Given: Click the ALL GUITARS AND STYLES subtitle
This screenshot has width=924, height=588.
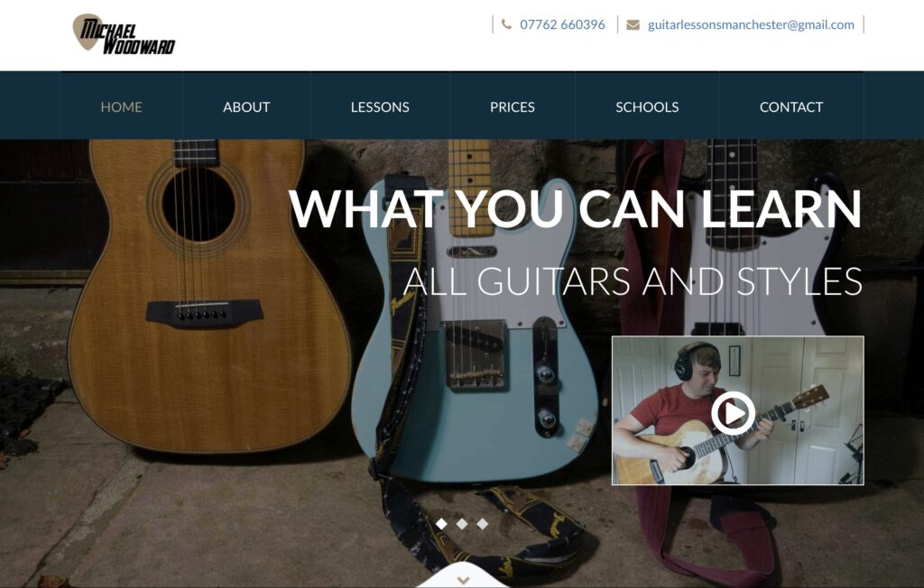Looking at the screenshot, I should (633, 281).
